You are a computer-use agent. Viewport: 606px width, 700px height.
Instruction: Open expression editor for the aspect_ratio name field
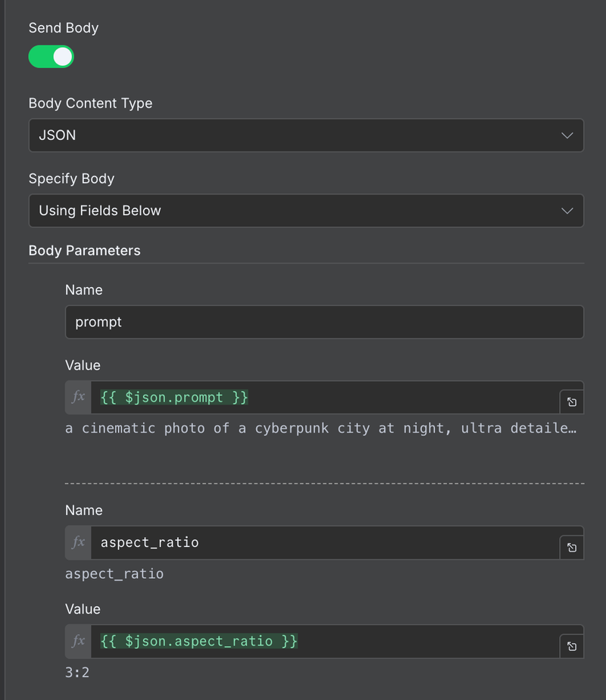click(x=572, y=547)
